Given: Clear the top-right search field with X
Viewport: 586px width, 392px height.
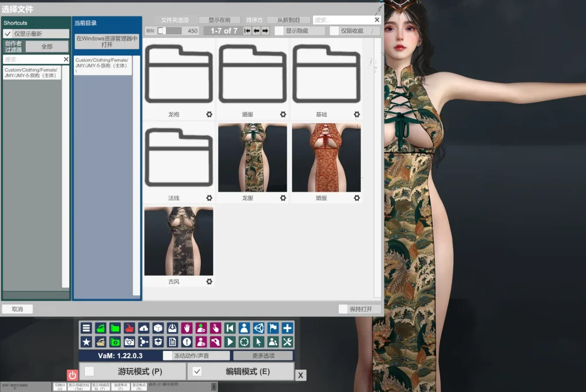Looking at the screenshot, I should click(377, 20).
